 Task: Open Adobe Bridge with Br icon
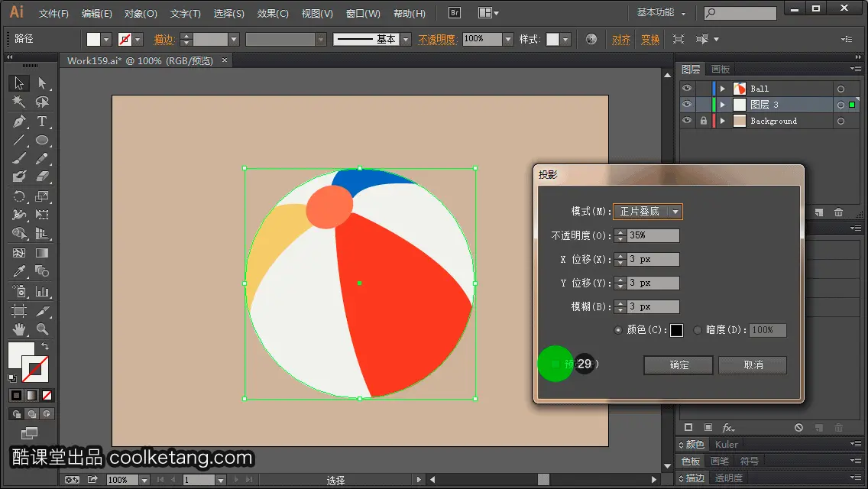455,13
